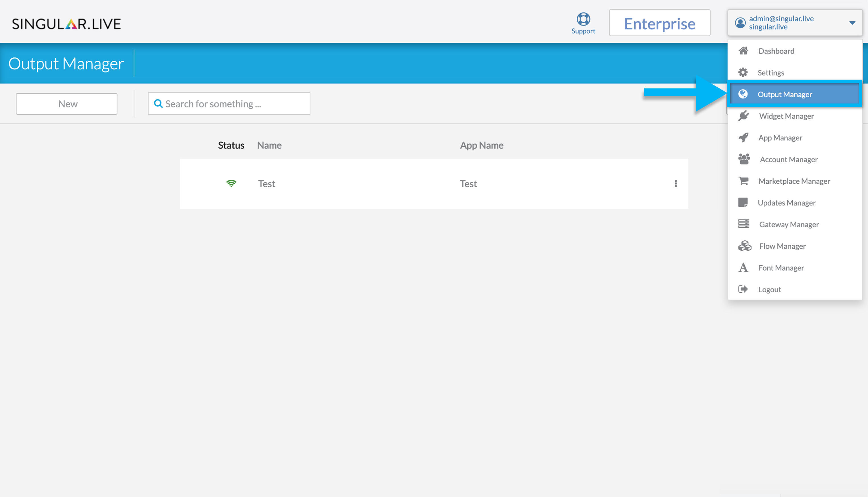The image size is (868, 497).
Task: Click the Logout arrow icon
Action: click(x=743, y=289)
